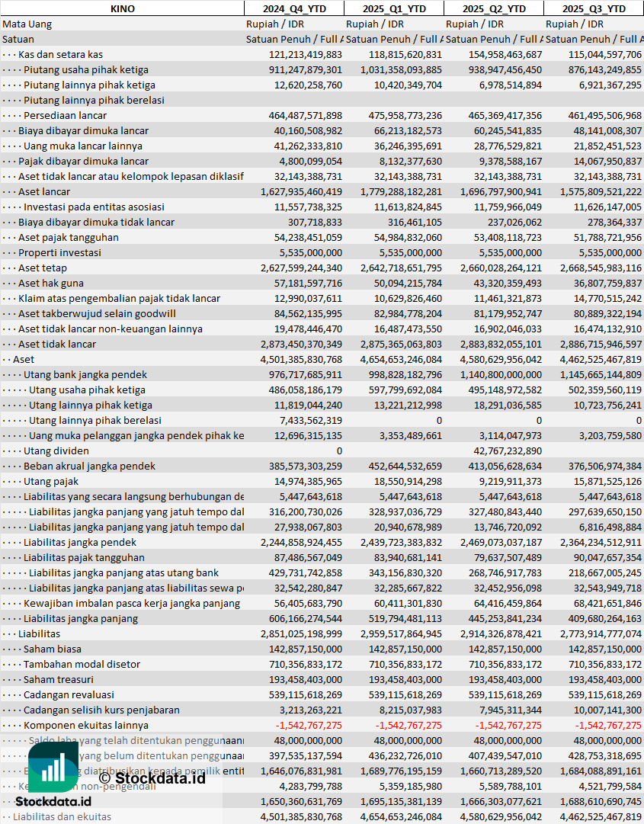Image resolution: width=644 pixels, height=824 pixels.
Task: Select cell value 1,688,610,690,745
Action: click(601, 801)
